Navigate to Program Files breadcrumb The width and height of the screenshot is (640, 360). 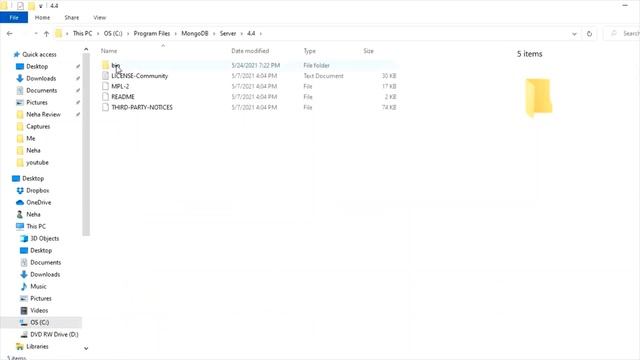[x=152, y=33]
